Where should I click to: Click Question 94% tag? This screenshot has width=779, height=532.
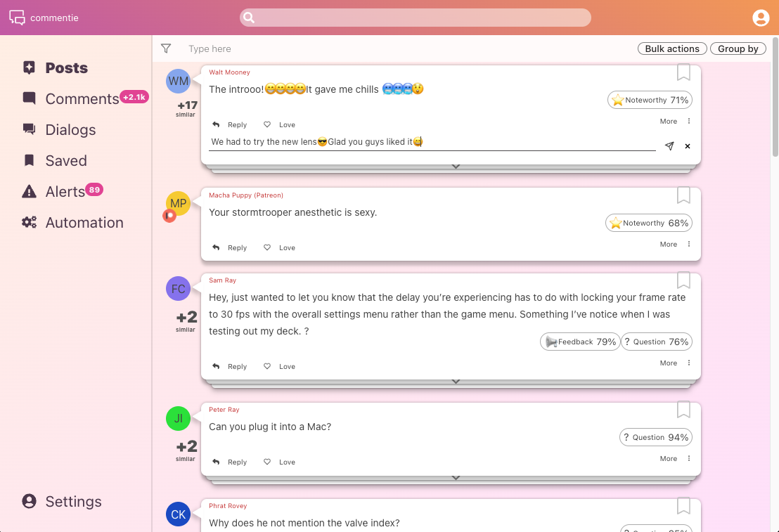tap(656, 437)
